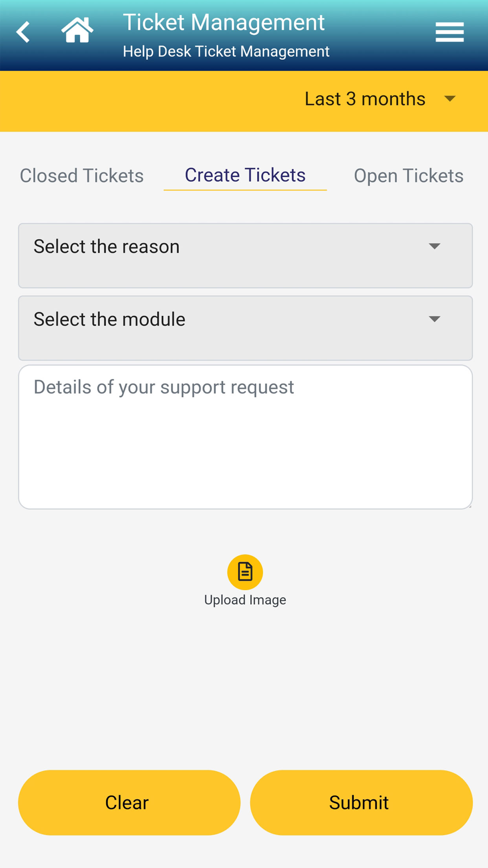Click the Upload Image document icon

(x=245, y=572)
